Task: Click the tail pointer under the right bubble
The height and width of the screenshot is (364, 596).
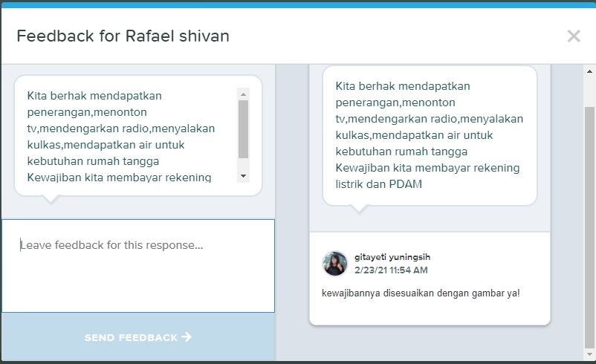Action: pos(359,209)
